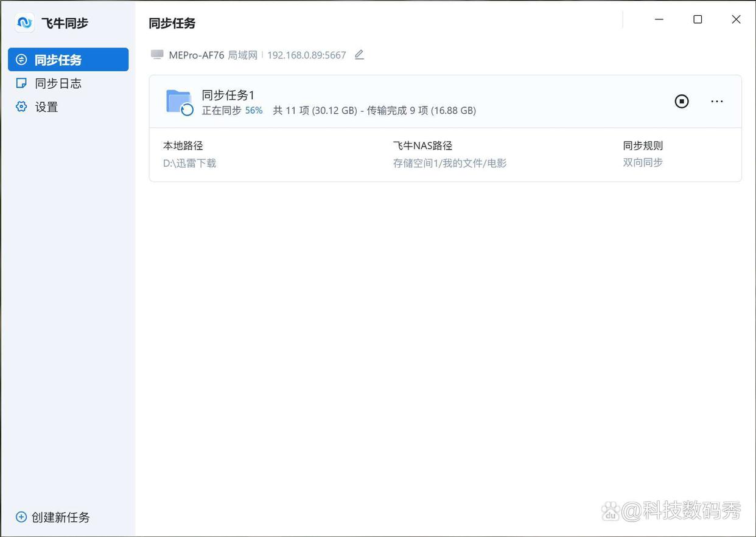Click the 双向同步 sync rule value
The height and width of the screenshot is (537, 756).
tap(643, 162)
